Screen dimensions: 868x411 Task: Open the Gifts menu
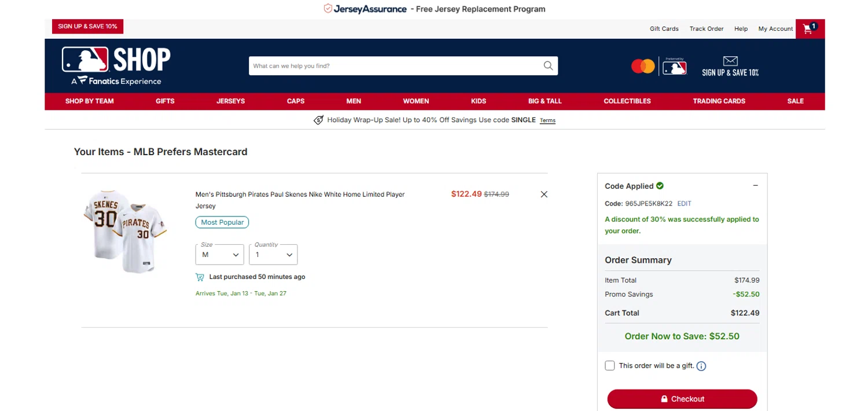click(x=165, y=101)
